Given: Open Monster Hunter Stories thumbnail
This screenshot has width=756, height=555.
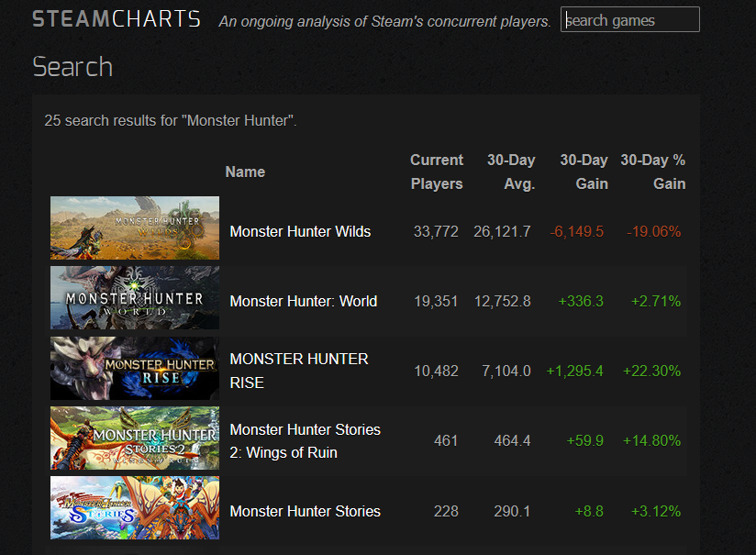Looking at the screenshot, I should pyautogui.click(x=135, y=507).
